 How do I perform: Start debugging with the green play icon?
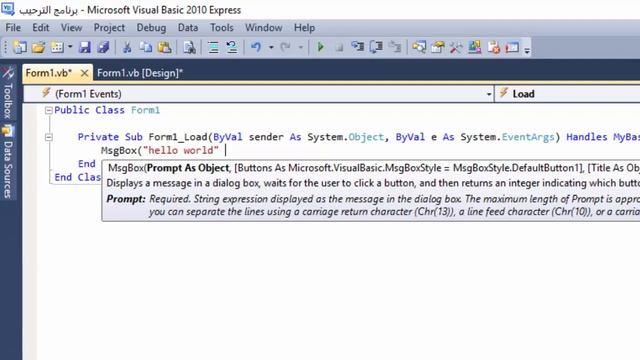click(321, 47)
